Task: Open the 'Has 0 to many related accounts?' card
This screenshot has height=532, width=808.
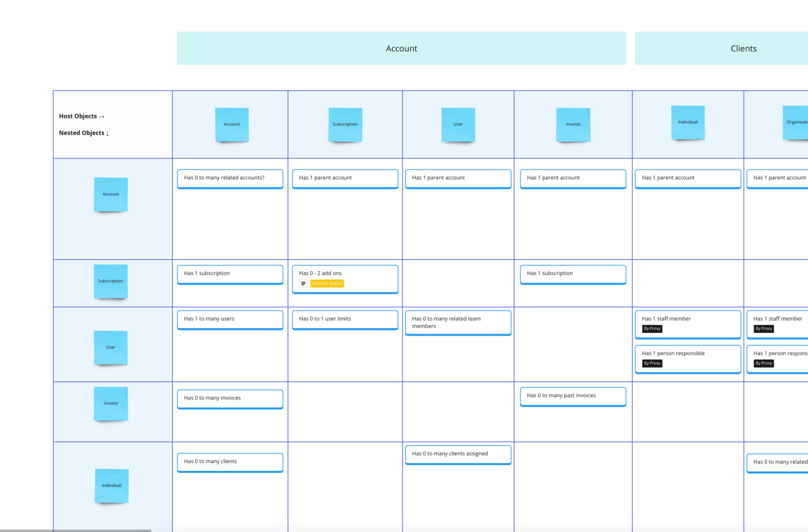Action: pyautogui.click(x=230, y=178)
